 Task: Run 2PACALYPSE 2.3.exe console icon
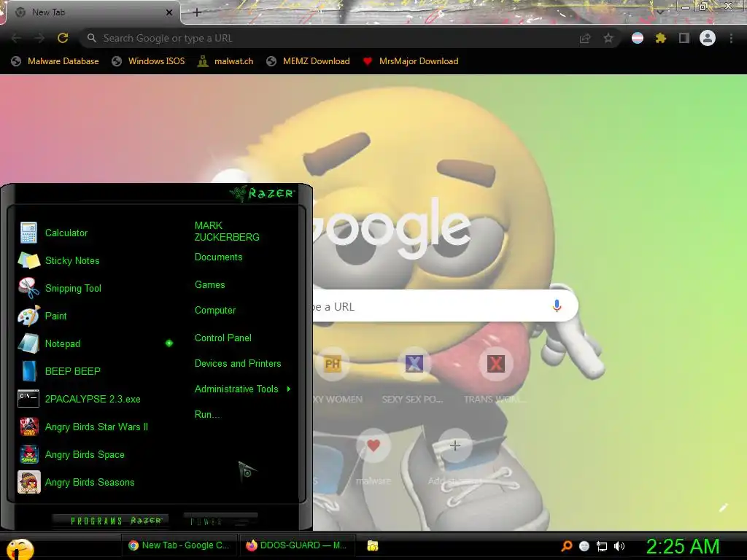click(x=28, y=399)
